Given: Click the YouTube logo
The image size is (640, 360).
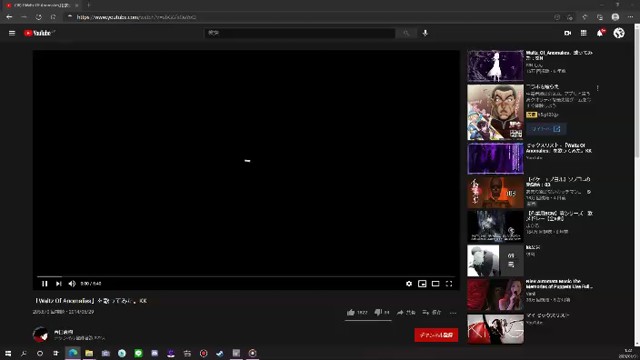Looking at the screenshot, I should [x=39, y=33].
